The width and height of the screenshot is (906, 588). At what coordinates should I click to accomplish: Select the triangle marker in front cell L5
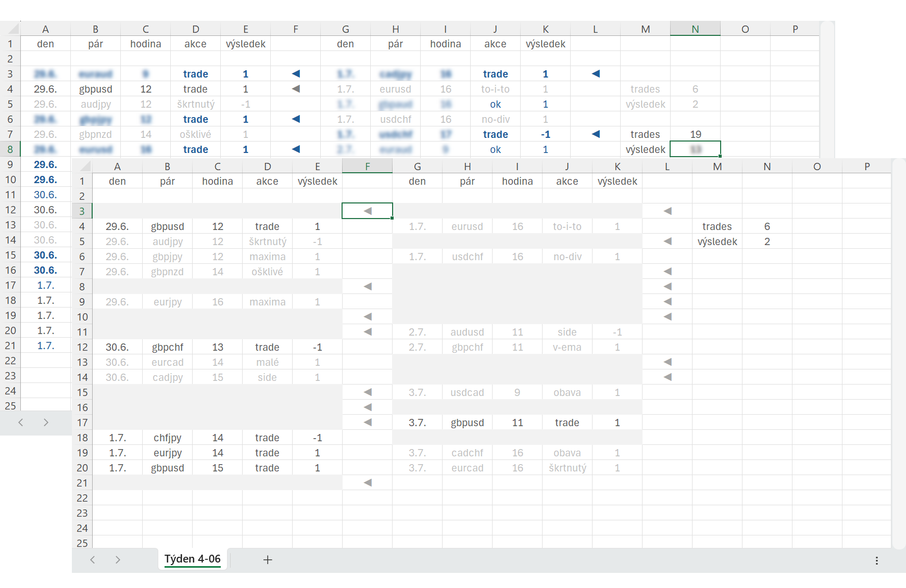(668, 241)
